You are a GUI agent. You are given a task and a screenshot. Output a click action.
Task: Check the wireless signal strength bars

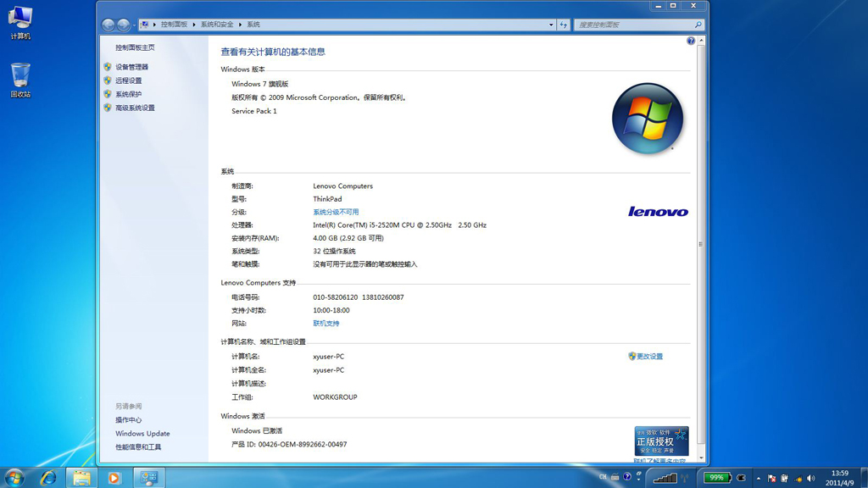(665, 478)
